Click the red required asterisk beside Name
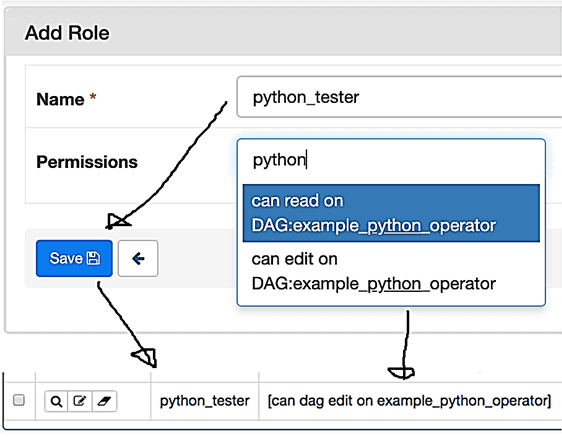 93,97
